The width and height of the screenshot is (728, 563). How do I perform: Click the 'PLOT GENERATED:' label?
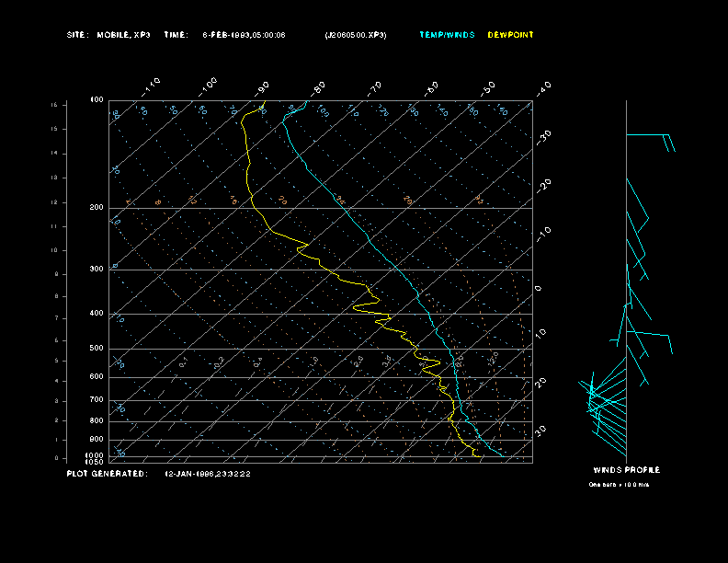(108, 474)
